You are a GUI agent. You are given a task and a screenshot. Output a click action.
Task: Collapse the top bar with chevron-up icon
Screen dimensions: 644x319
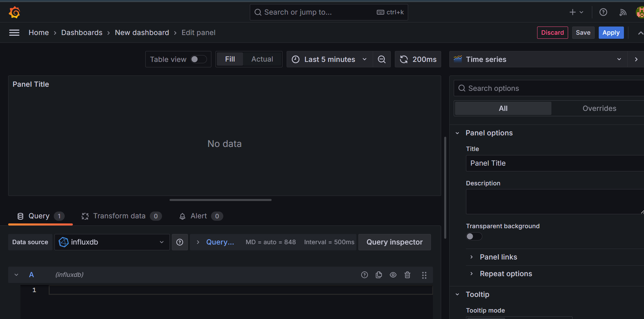click(x=640, y=33)
